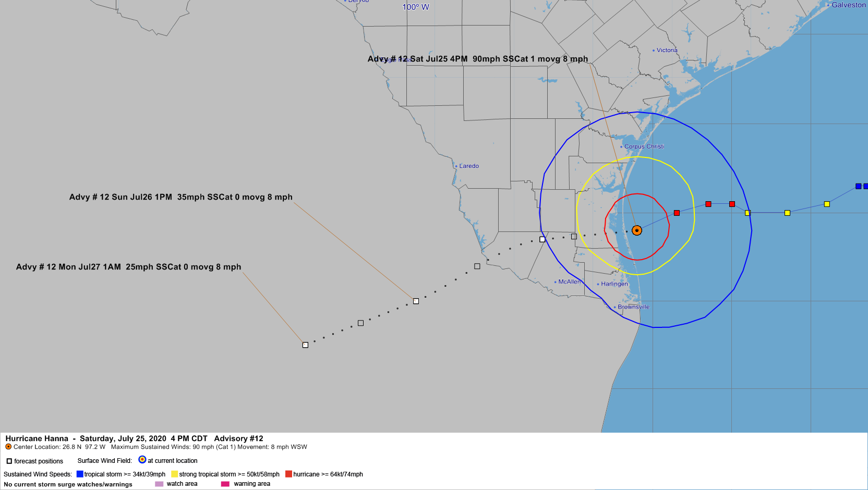The height and width of the screenshot is (490, 868).
Task: Click the Laredo city label
Action: pos(468,166)
